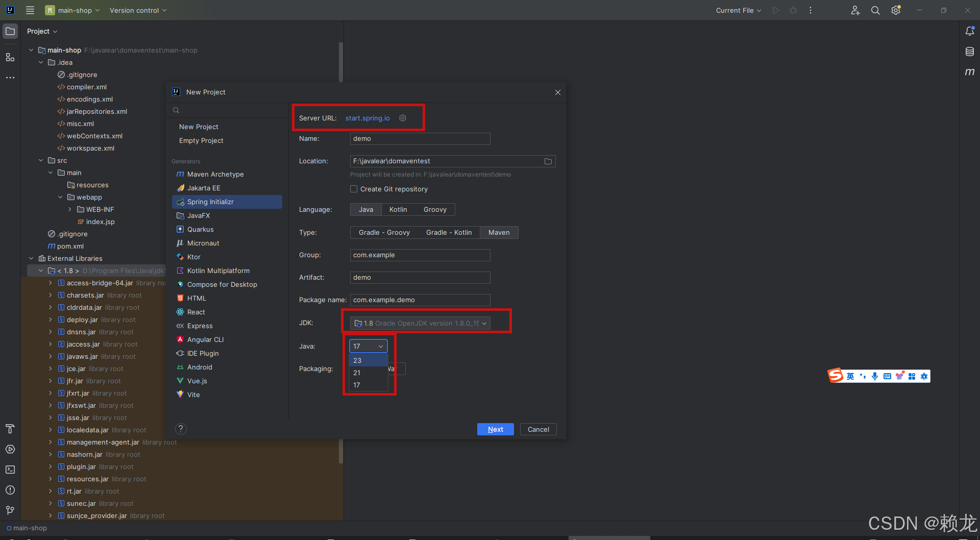
Task: Click the Package name field
Action: (420, 300)
